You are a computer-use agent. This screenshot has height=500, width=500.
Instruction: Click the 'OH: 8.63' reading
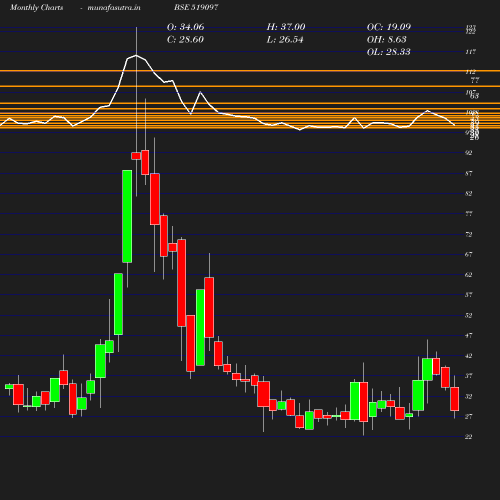coord(387,40)
